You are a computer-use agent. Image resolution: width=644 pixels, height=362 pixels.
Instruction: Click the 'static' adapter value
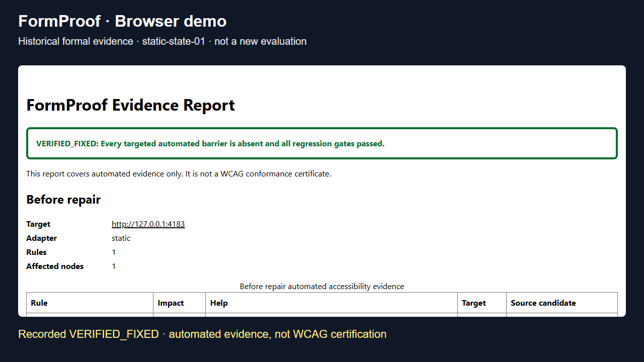tap(121, 238)
